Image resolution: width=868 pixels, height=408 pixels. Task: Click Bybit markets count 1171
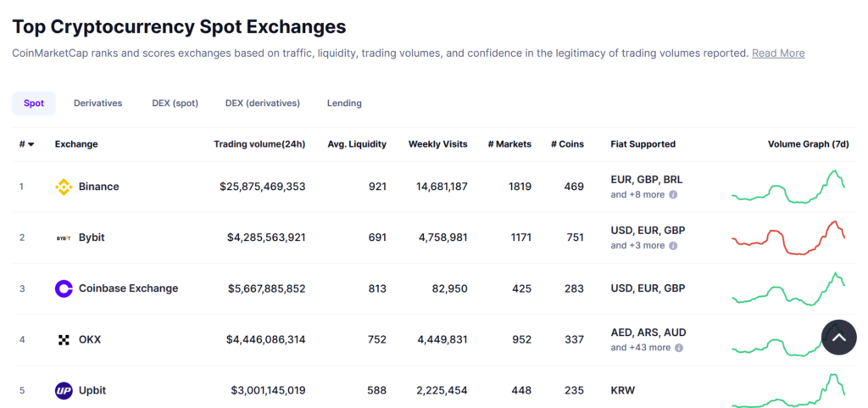pyautogui.click(x=520, y=238)
